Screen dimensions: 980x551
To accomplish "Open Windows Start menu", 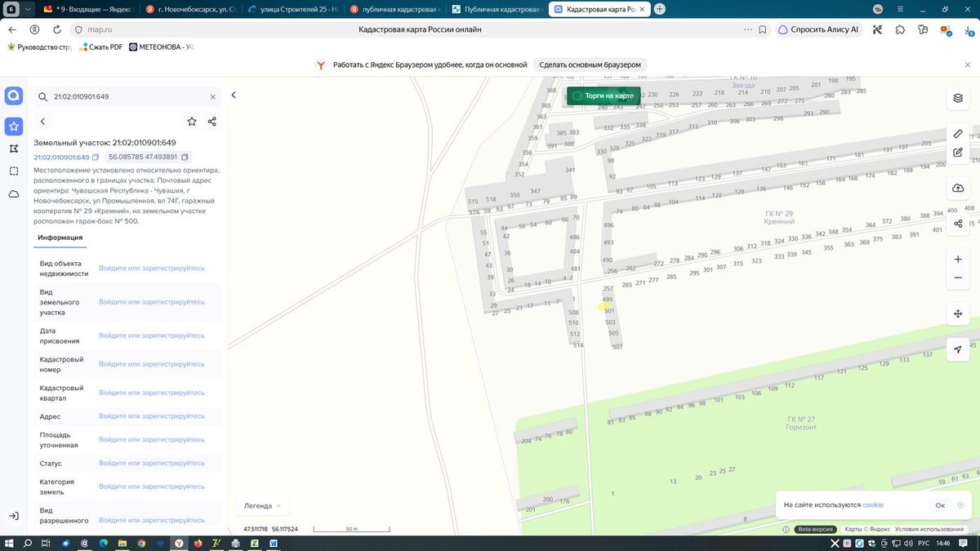I will point(11,543).
